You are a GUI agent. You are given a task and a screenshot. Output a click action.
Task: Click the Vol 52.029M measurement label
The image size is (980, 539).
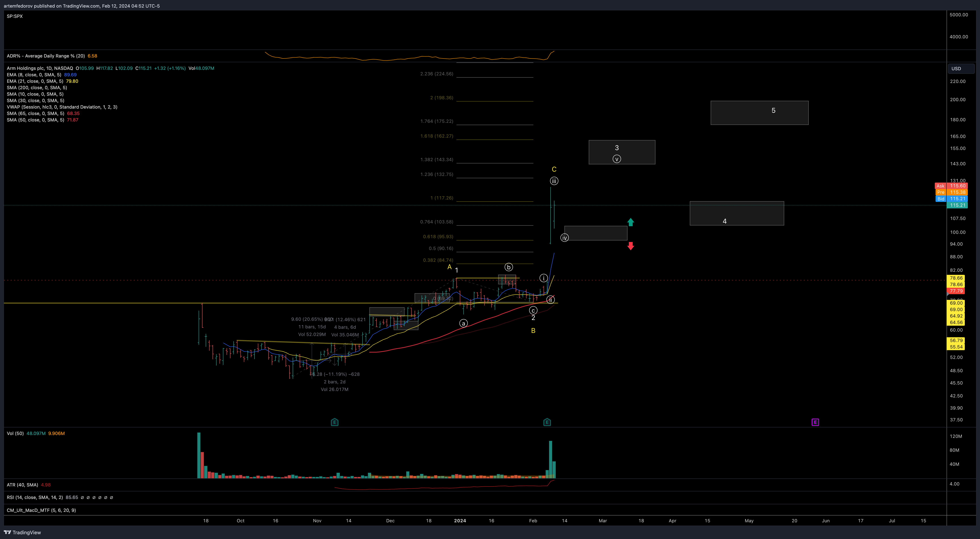point(312,334)
